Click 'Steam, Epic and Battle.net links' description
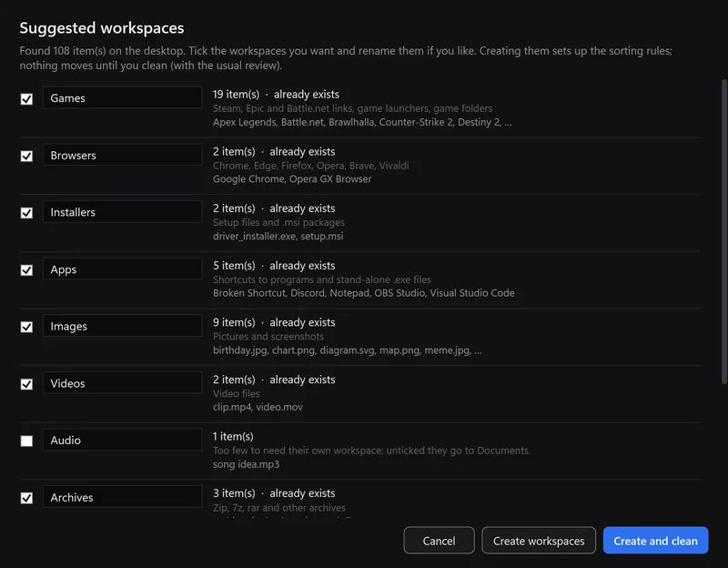 pyautogui.click(x=352, y=108)
